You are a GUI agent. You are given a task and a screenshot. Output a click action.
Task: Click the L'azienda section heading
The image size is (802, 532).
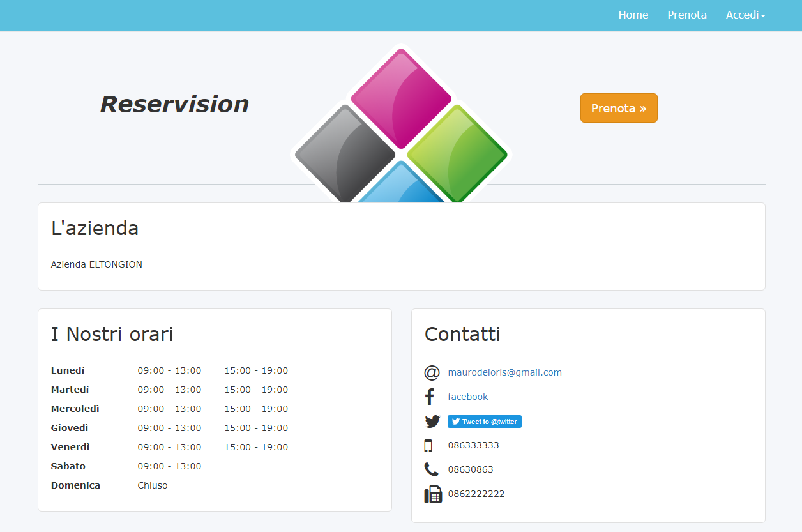[x=95, y=228]
